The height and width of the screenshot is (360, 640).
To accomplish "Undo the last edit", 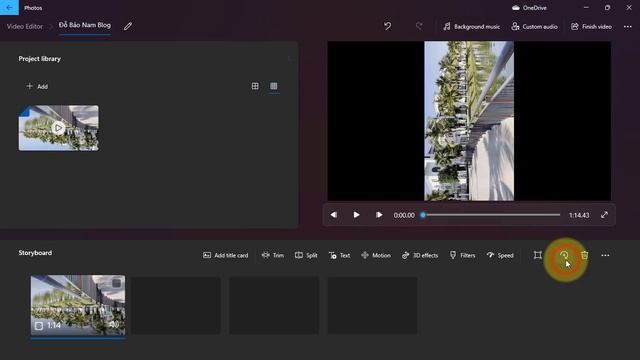I will 387,27.
